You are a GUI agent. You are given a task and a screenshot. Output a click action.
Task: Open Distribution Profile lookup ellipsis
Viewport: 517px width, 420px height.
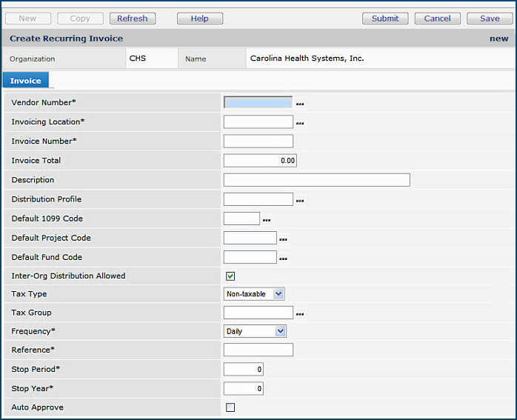pos(300,201)
